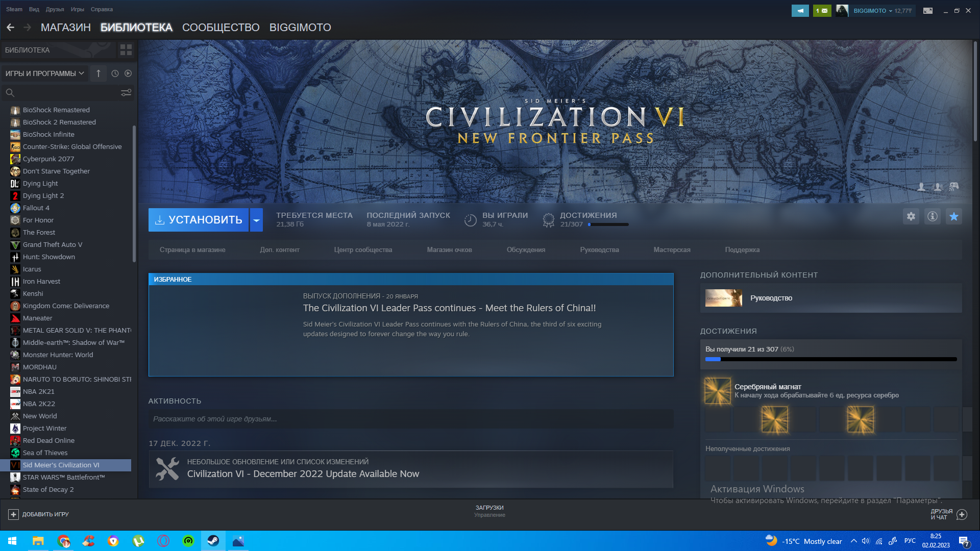Open Центр сообщества link

[x=363, y=250]
